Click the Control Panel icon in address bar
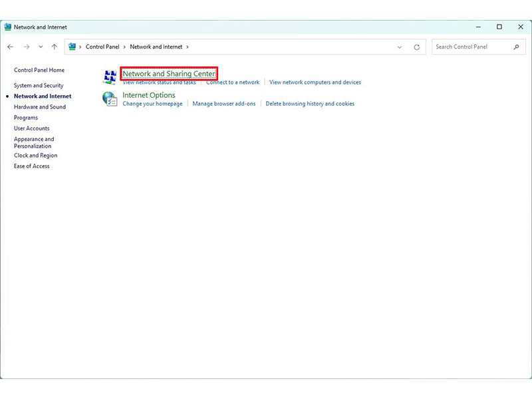The width and height of the screenshot is (532, 399). coord(72,47)
